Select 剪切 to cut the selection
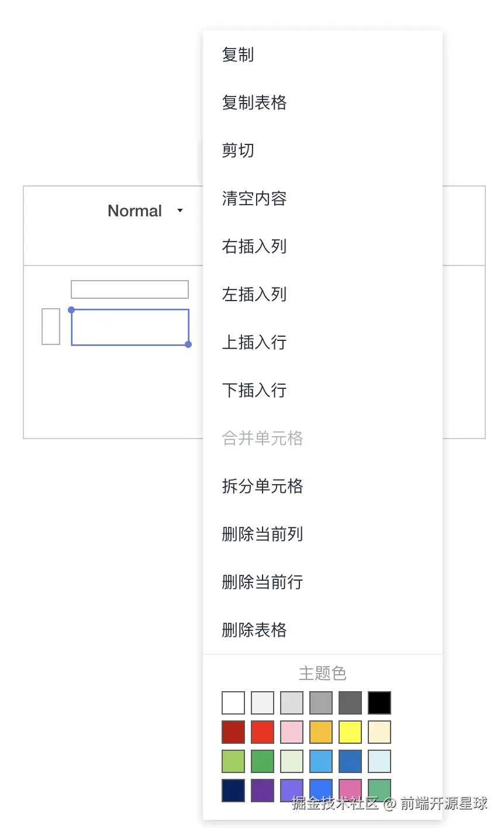The image size is (504, 828). (237, 150)
